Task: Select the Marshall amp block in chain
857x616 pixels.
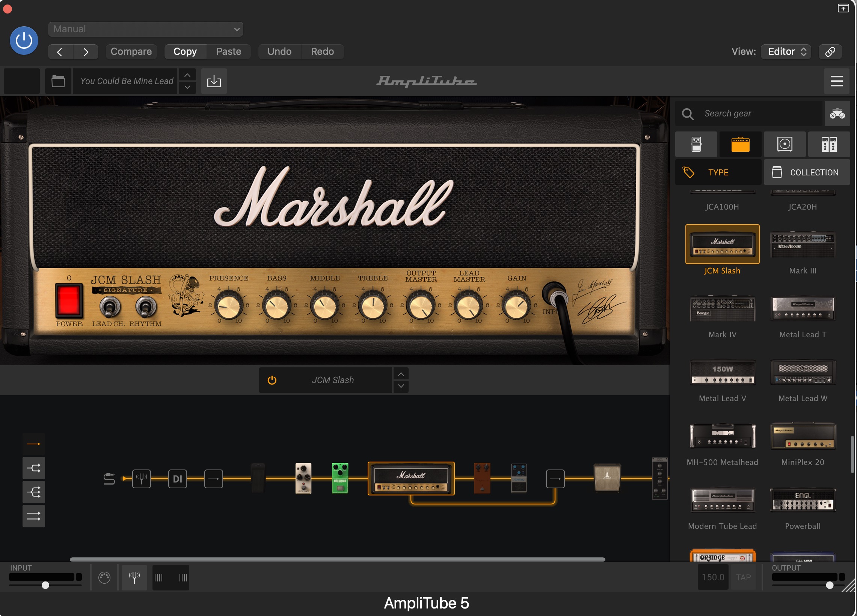Action: click(411, 479)
